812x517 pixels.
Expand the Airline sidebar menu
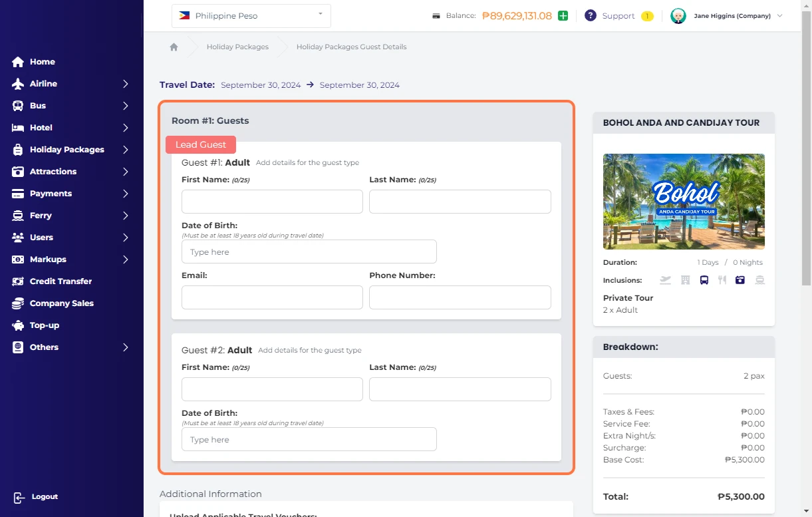pos(126,84)
